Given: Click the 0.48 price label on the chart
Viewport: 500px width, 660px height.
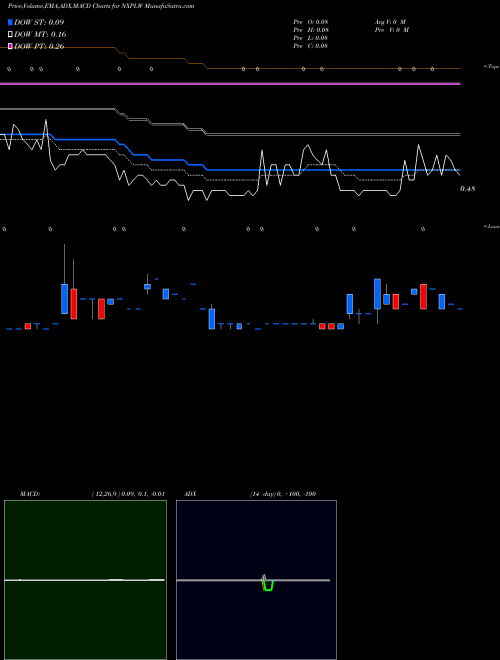Looking at the screenshot, I should coord(468,189).
